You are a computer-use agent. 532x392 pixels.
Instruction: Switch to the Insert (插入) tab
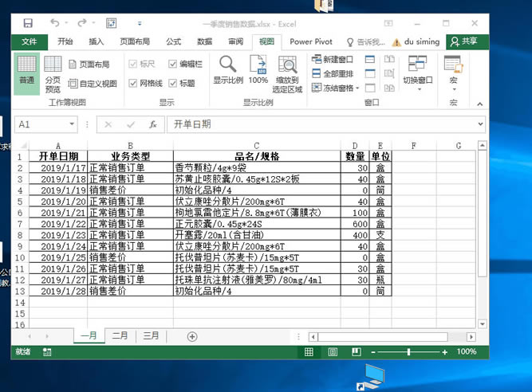(x=97, y=41)
